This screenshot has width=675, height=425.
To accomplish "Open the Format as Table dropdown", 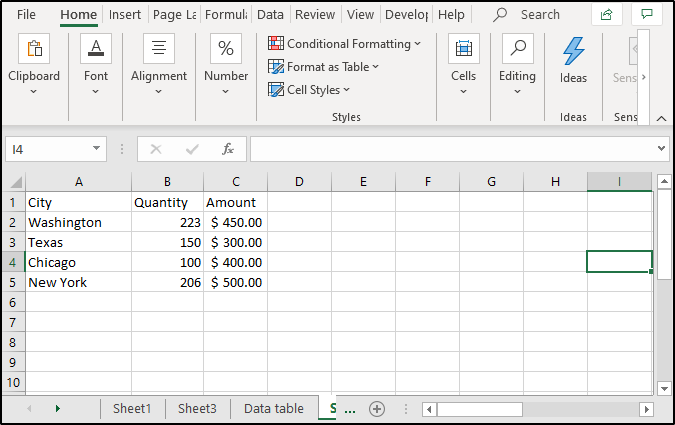I will coord(376,67).
